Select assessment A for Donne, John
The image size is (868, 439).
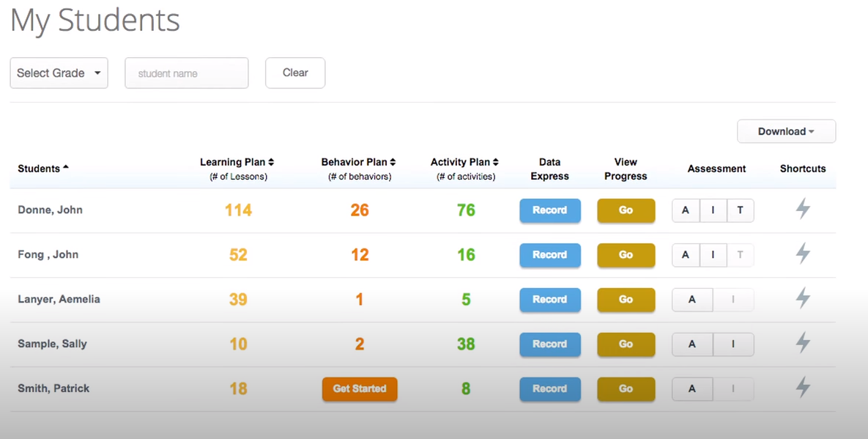tap(686, 210)
